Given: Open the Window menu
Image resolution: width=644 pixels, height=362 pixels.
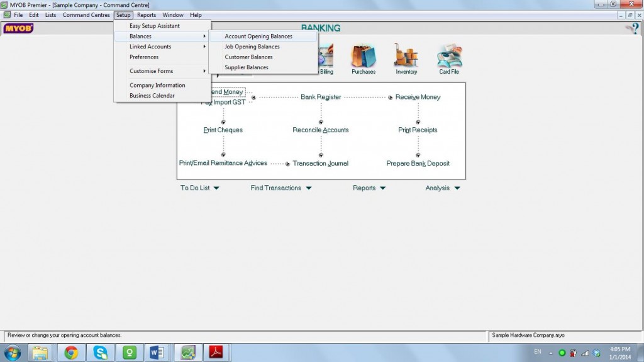Looking at the screenshot, I should 173,15.
